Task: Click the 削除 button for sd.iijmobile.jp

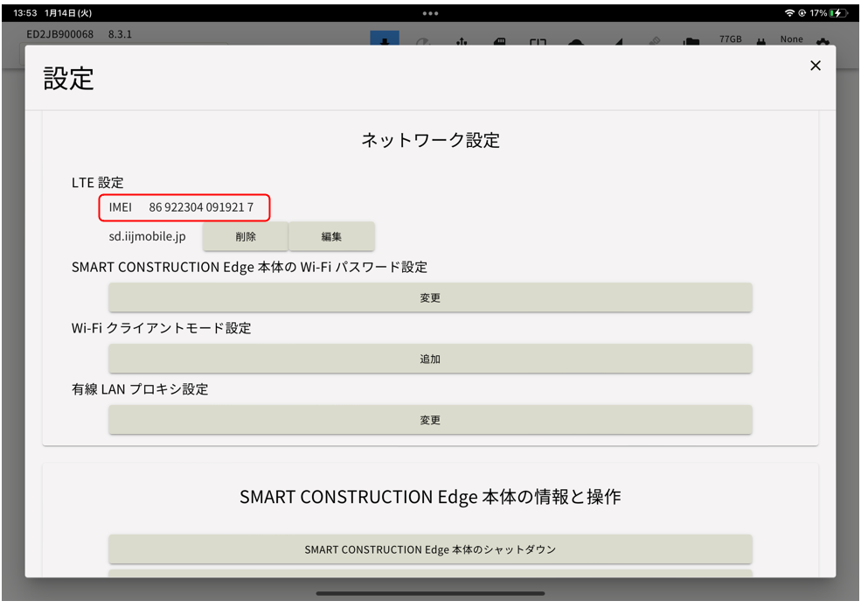Action: (246, 236)
